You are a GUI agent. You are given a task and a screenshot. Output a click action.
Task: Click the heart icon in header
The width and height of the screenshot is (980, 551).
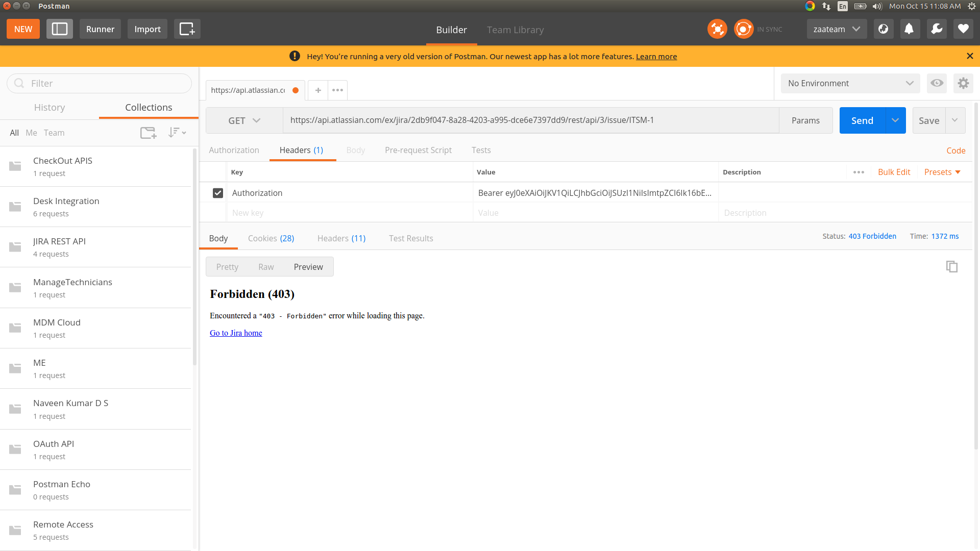click(963, 29)
